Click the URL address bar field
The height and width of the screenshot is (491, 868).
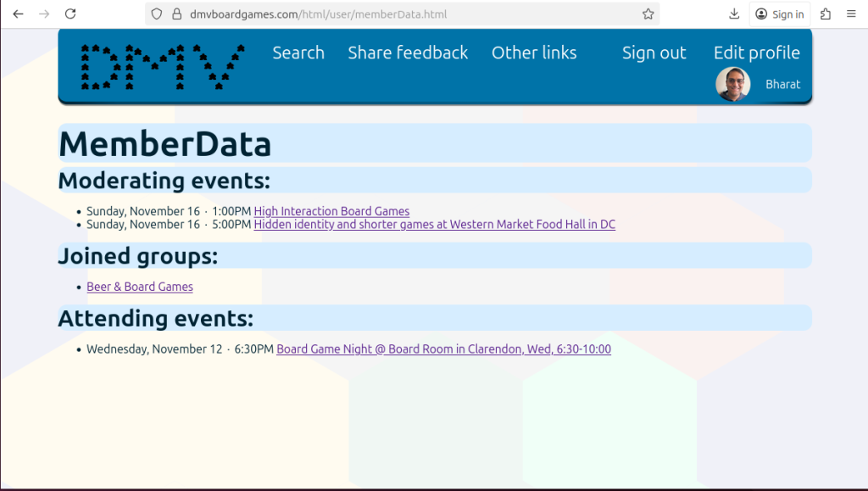(407, 14)
